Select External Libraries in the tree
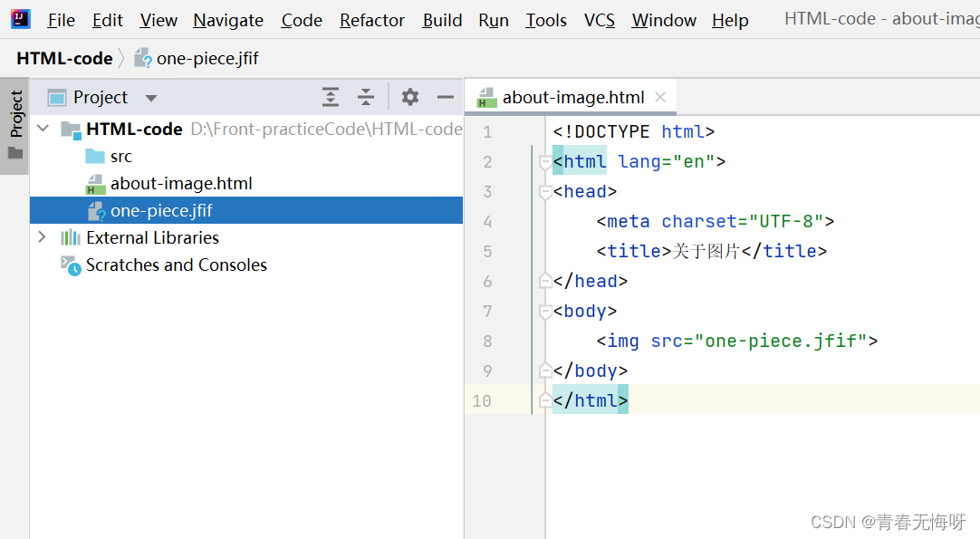Image resolution: width=980 pixels, height=539 pixels. tap(152, 237)
